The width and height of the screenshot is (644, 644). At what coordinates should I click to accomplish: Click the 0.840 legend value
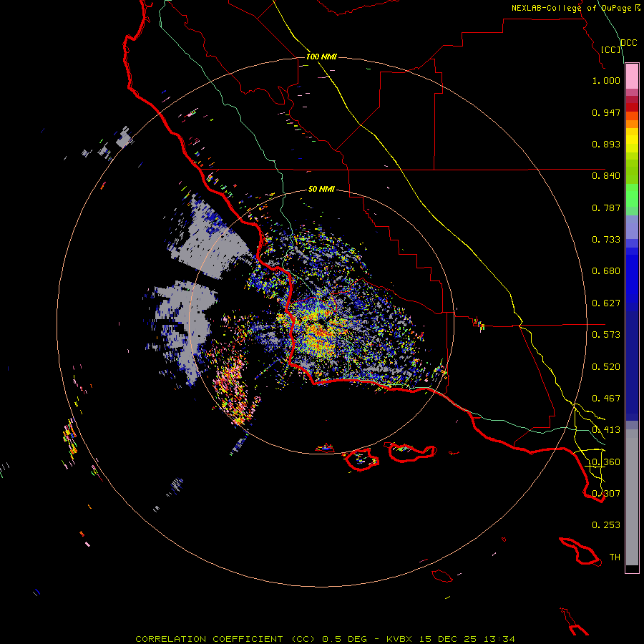(x=606, y=176)
